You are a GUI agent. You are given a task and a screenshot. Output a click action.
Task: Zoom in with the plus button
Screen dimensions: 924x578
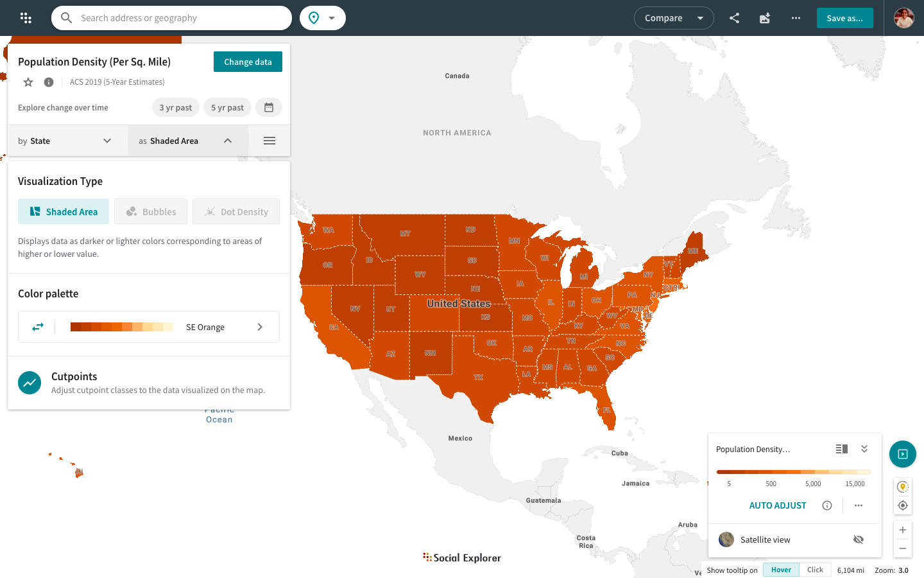(x=903, y=530)
